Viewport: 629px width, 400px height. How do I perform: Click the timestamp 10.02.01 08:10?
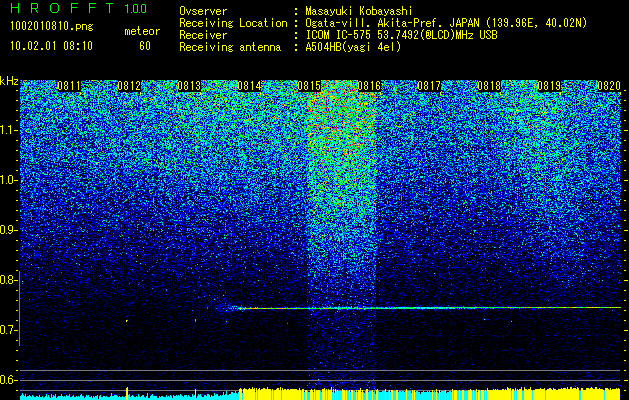[x=51, y=46]
